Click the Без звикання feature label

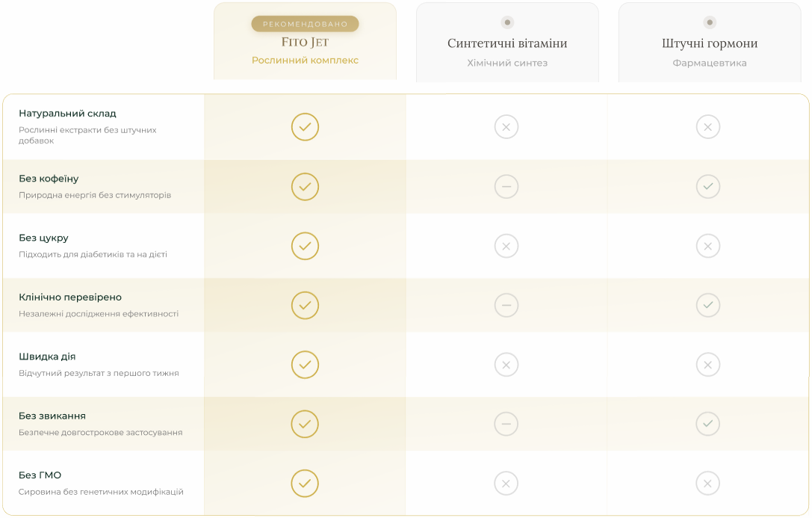52,416
